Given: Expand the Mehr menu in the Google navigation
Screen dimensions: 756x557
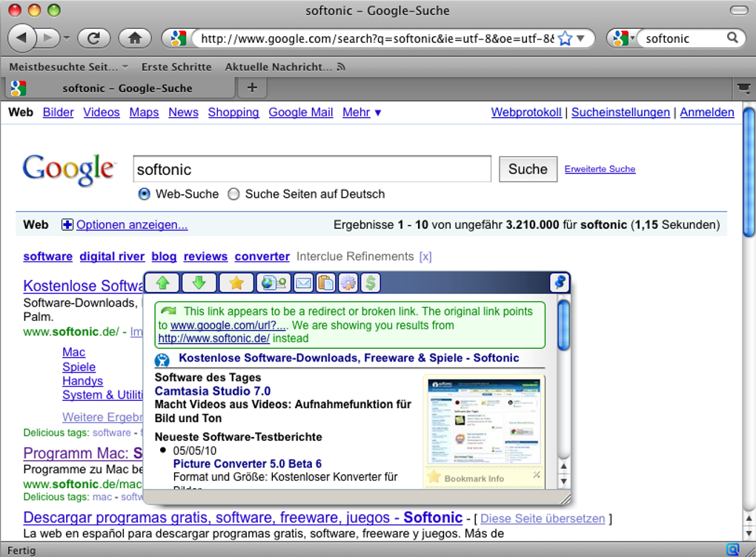Looking at the screenshot, I should click(362, 113).
